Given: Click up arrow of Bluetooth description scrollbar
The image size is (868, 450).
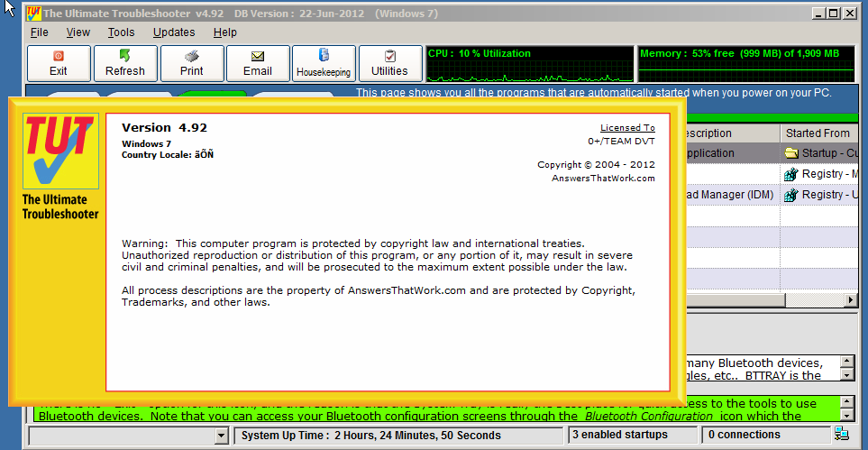Looking at the screenshot, I should pos(847,362).
